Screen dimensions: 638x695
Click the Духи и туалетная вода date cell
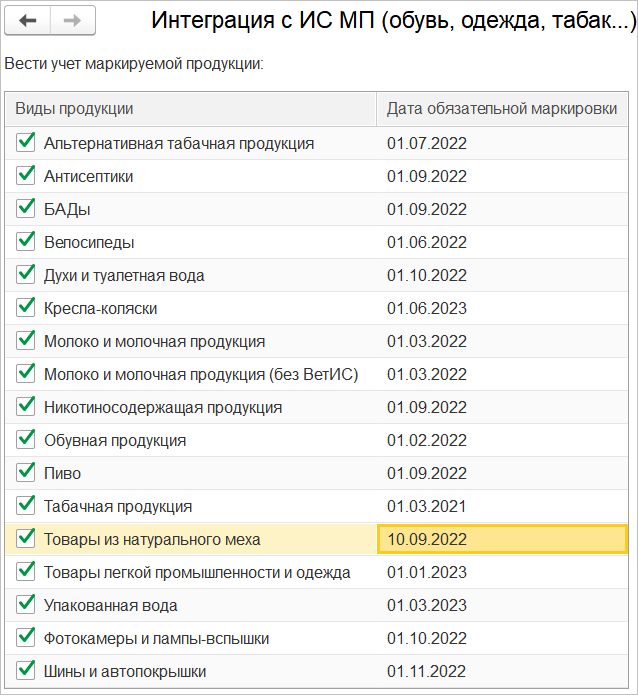point(427,275)
